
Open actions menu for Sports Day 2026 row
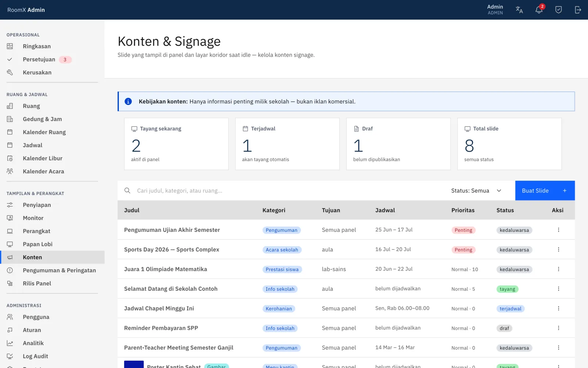click(x=559, y=250)
